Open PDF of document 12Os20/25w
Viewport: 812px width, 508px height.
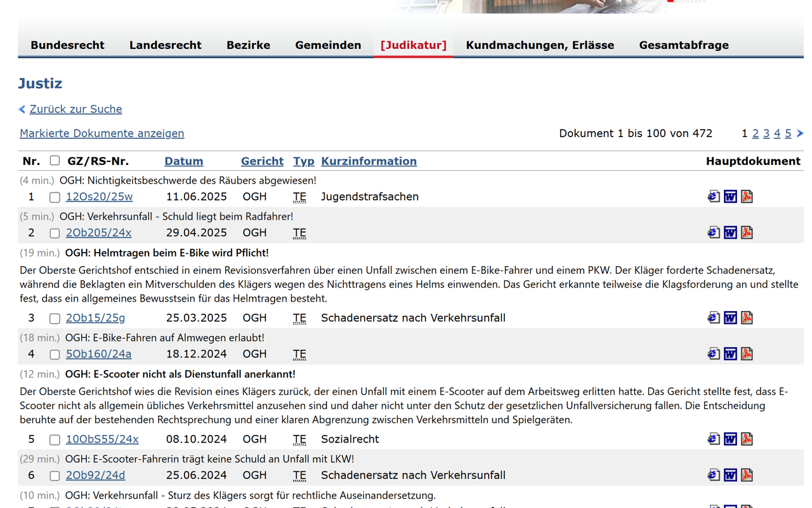[x=747, y=197]
